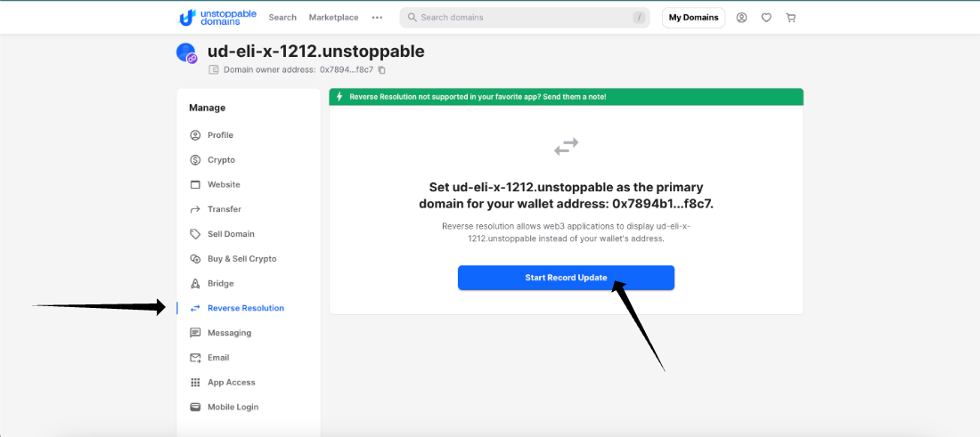Open the favorites heart icon
980x437 pixels.
766,18
